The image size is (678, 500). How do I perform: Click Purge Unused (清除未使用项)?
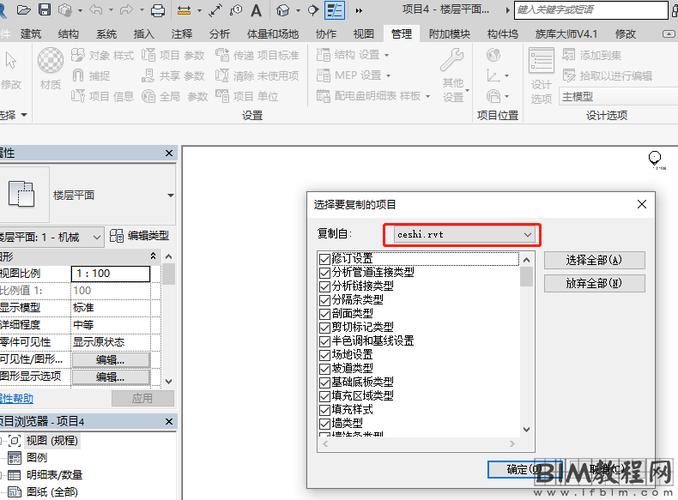[x=257, y=76]
